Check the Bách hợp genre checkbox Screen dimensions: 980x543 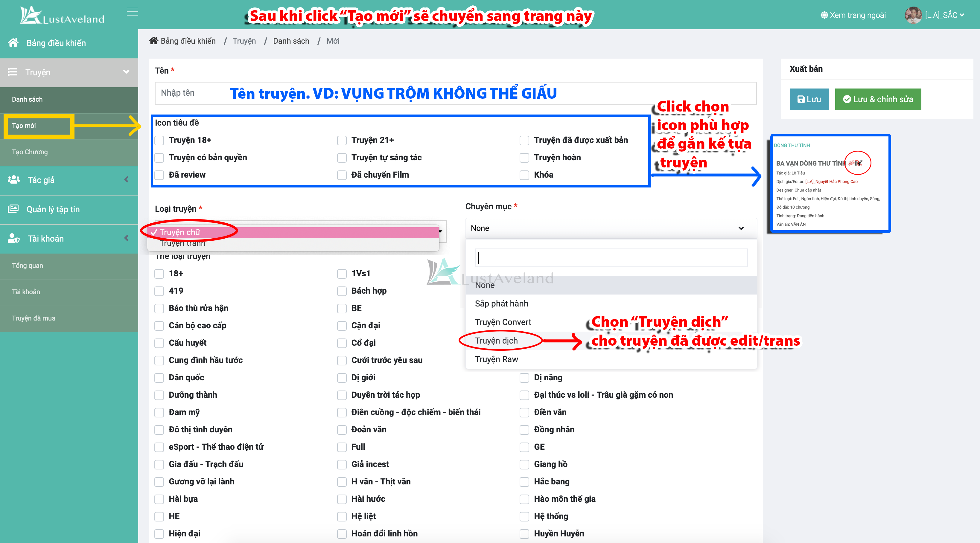(x=342, y=291)
